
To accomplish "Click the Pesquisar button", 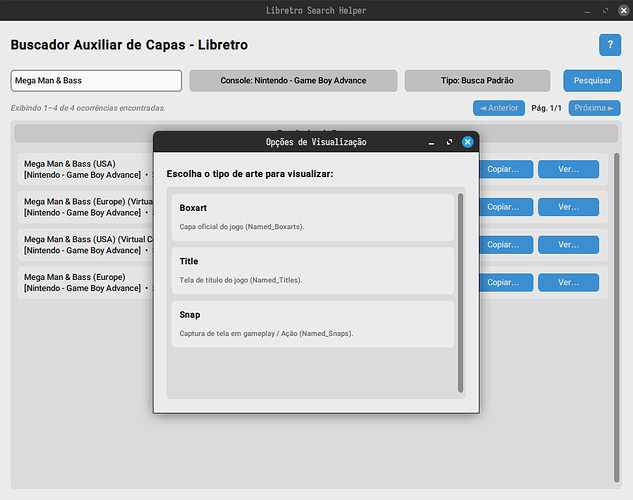I will (592, 81).
